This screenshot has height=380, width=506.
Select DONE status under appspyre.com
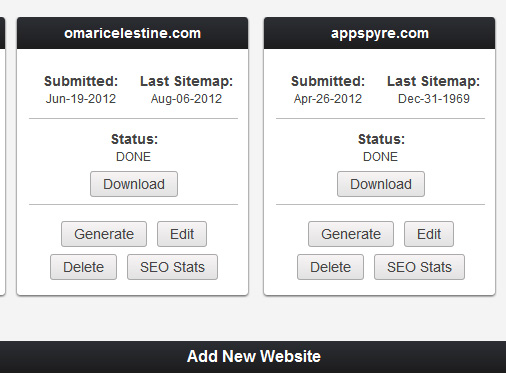(x=380, y=157)
